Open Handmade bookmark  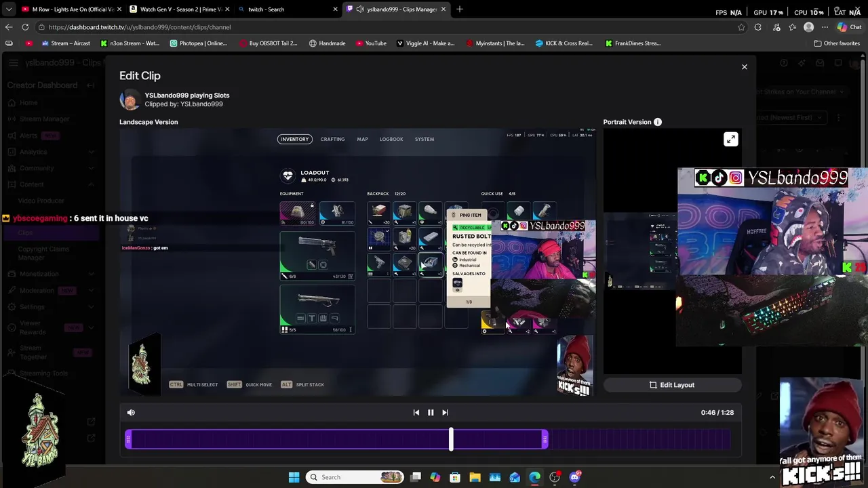pos(327,43)
